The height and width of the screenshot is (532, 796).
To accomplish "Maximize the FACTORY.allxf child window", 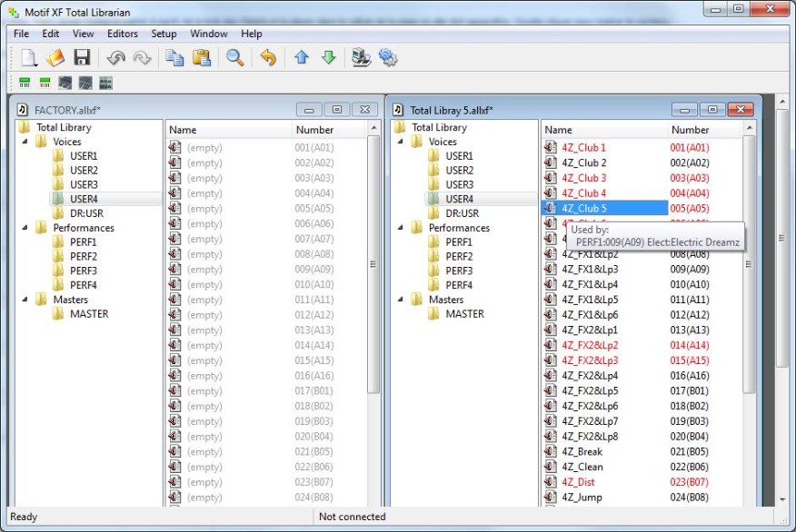I will point(337,109).
